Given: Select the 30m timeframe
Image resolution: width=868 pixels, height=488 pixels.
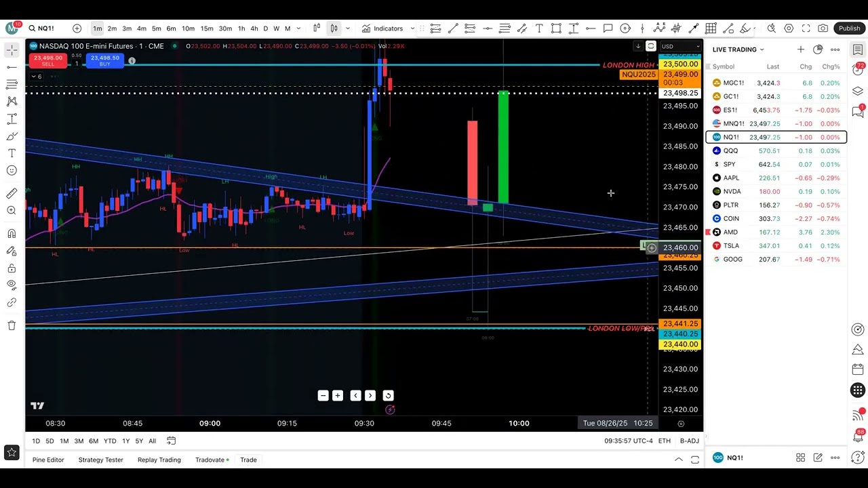Looking at the screenshot, I should pyautogui.click(x=225, y=28).
